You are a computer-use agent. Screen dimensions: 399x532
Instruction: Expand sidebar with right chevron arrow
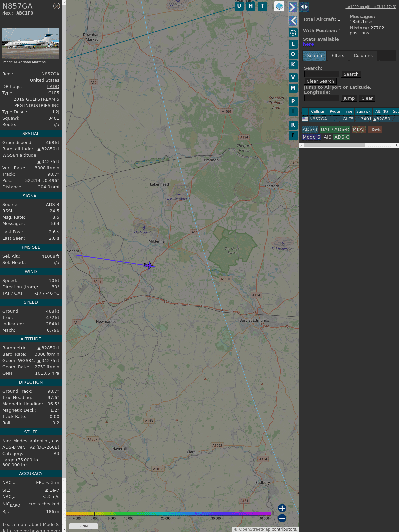click(293, 7)
